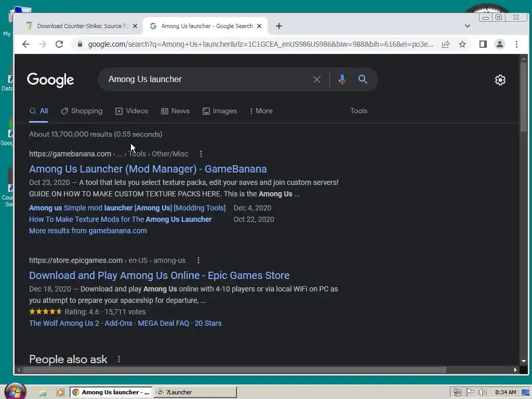Open Google quick settings gear
The image size is (532, 399).
click(x=500, y=80)
